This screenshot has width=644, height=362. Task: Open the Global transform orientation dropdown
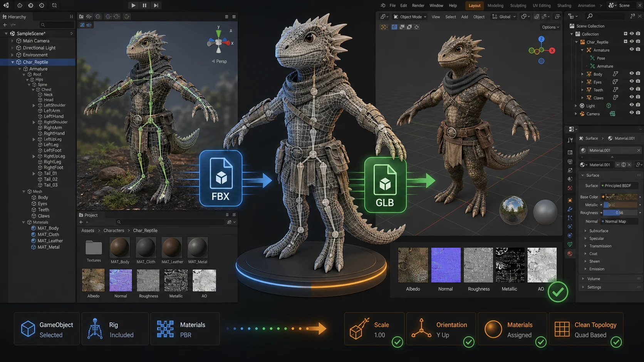504,17
